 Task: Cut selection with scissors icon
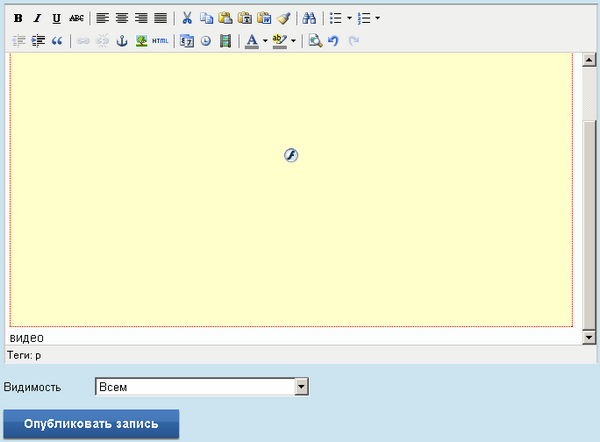click(187, 18)
